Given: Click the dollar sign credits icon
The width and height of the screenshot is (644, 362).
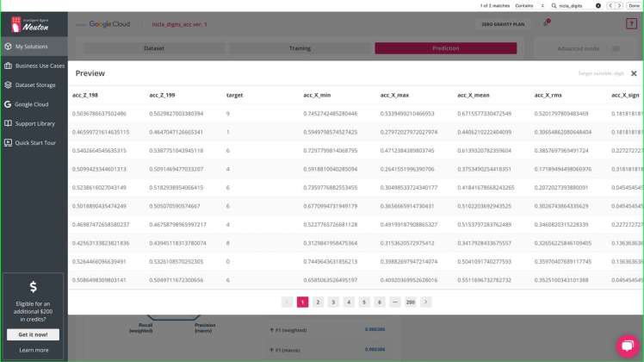Looking at the screenshot, I should [x=34, y=287].
